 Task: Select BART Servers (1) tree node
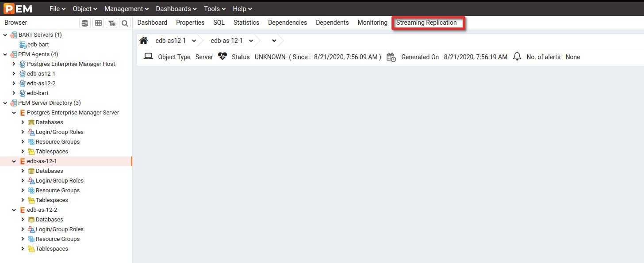tap(40, 34)
